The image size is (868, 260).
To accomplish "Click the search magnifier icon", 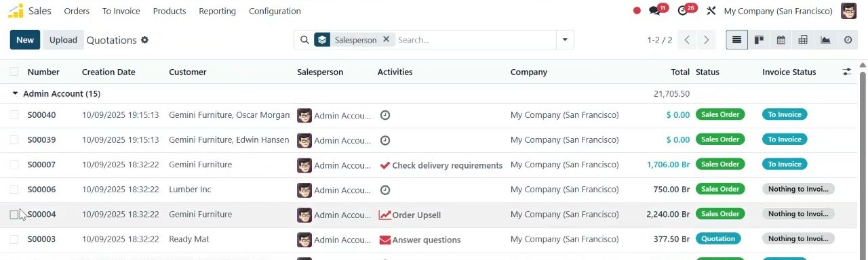I will click(x=304, y=40).
